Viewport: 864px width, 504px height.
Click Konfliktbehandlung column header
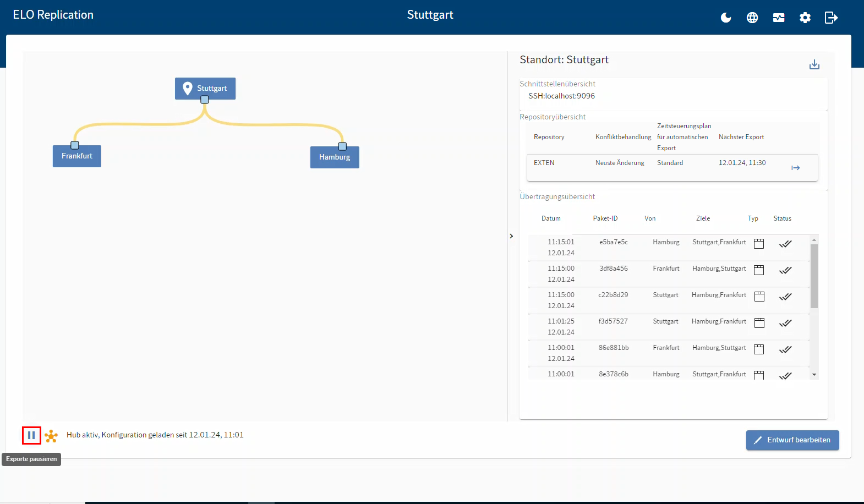pyautogui.click(x=623, y=137)
